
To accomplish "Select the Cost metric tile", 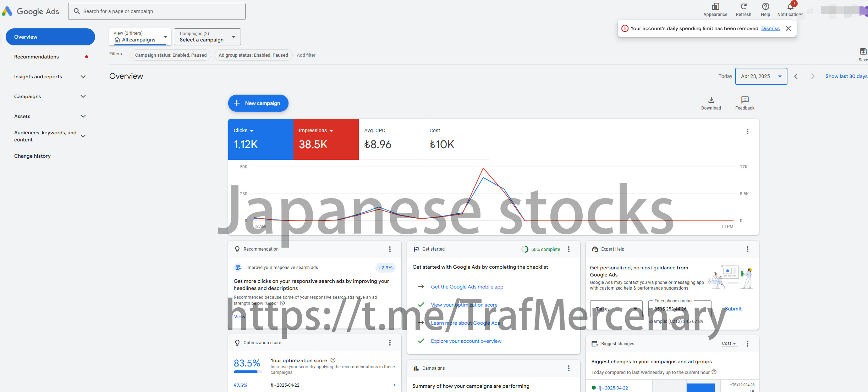I will click(456, 139).
